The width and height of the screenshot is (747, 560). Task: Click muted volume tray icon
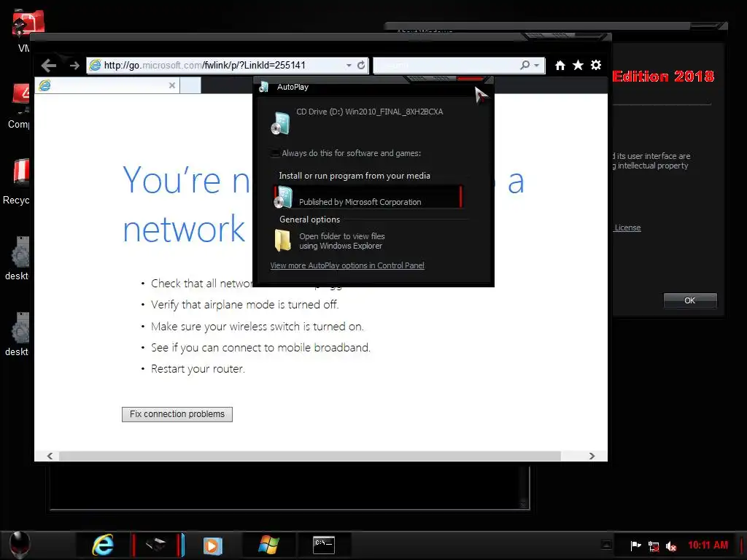tap(671, 546)
